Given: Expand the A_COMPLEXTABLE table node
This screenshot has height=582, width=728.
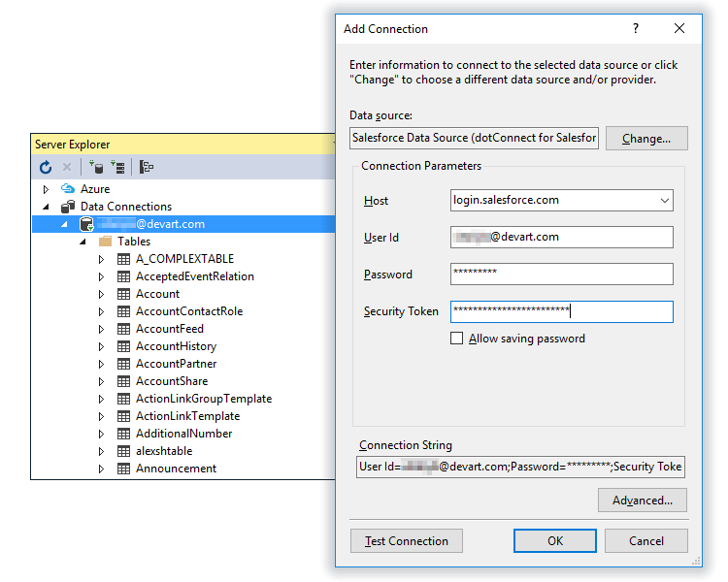Looking at the screenshot, I should (x=101, y=259).
